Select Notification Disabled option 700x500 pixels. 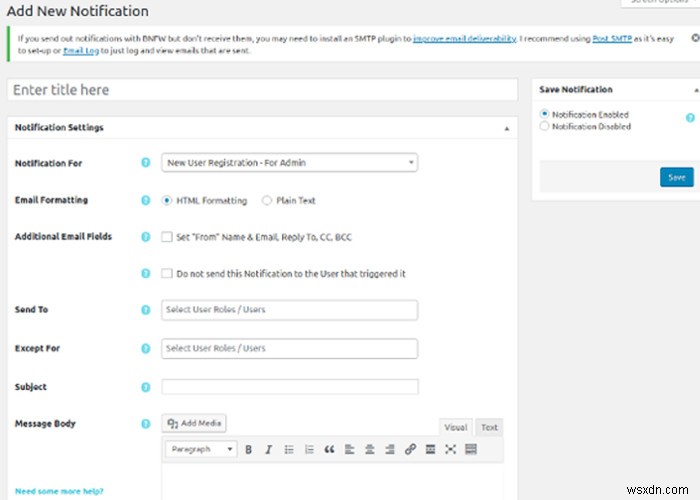pos(544,127)
